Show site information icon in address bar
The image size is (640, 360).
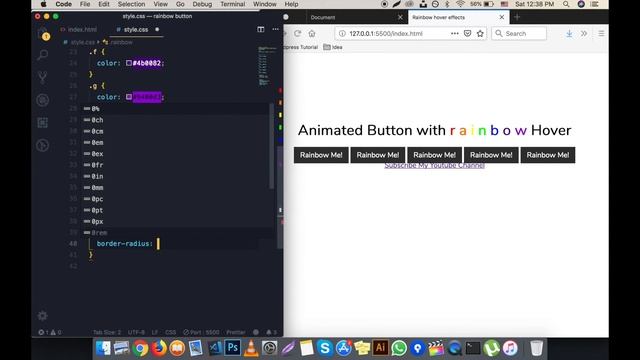[342, 33]
